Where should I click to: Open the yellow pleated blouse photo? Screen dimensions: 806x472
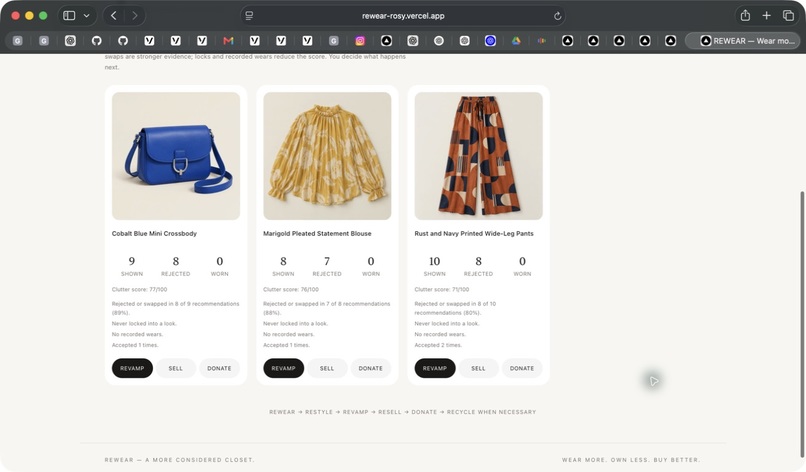coord(327,156)
